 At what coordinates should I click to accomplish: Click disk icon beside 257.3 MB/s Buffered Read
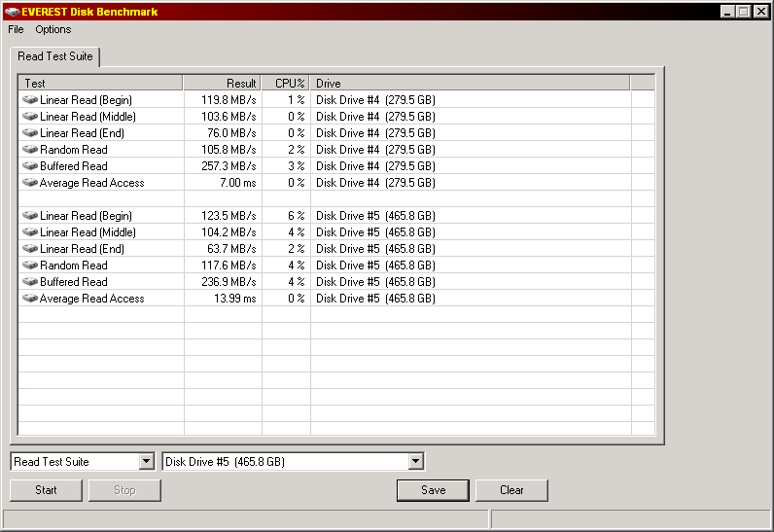point(30,165)
